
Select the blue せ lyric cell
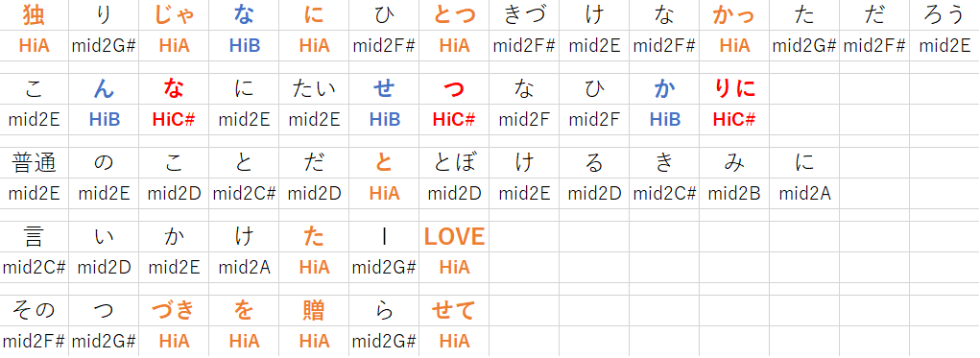384,89
